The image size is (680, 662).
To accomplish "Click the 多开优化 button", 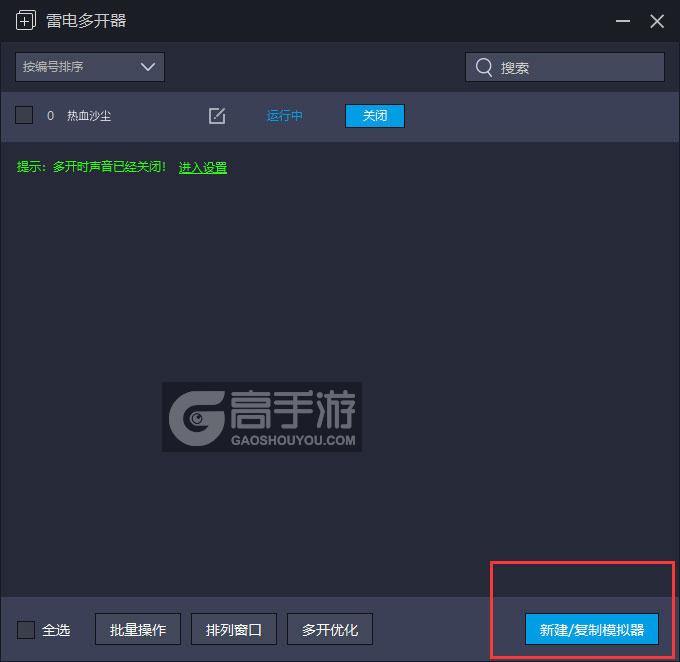I will [330, 629].
